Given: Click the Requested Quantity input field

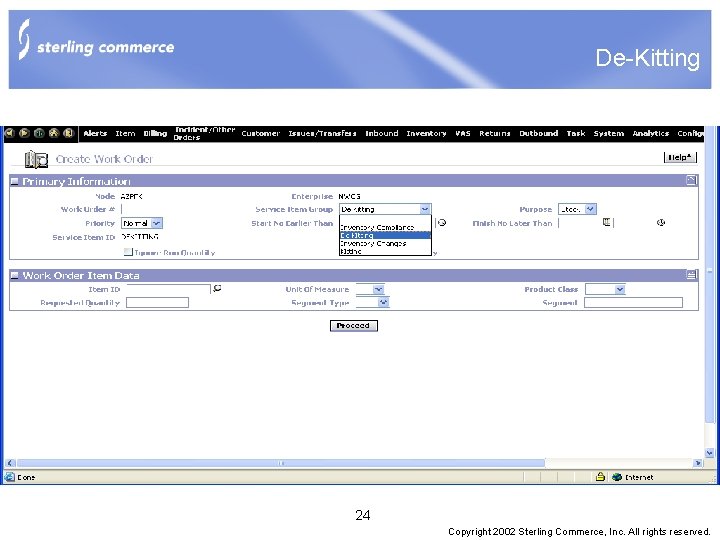Looking at the screenshot, I should tap(158, 303).
